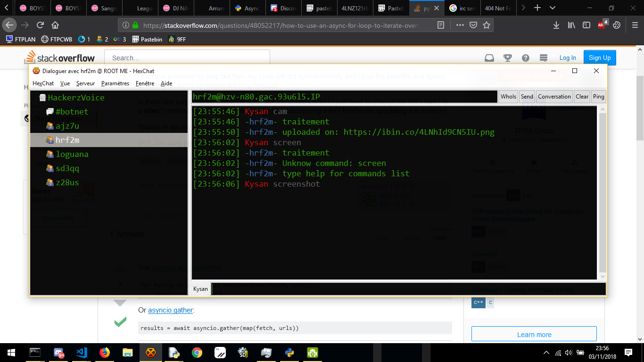The height and width of the screenshot is (362, 644).
Task: Select z28us query in tree
Action: tap(67, 182)
